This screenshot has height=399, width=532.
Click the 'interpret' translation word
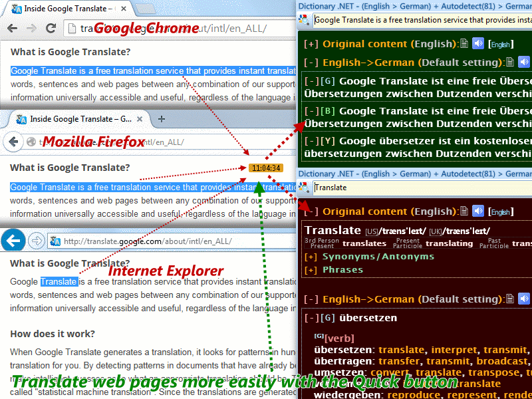[454, 350]
